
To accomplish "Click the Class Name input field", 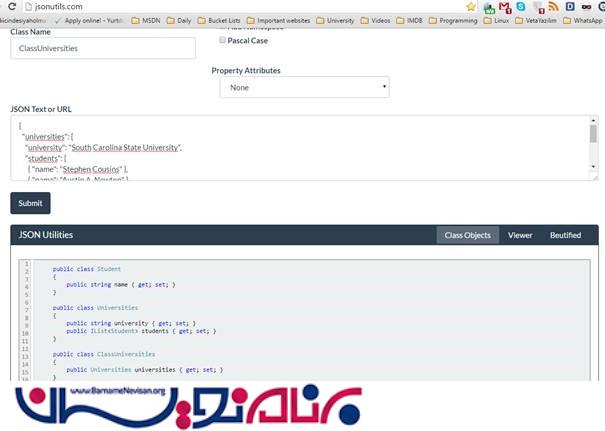I will click(103, 48).
